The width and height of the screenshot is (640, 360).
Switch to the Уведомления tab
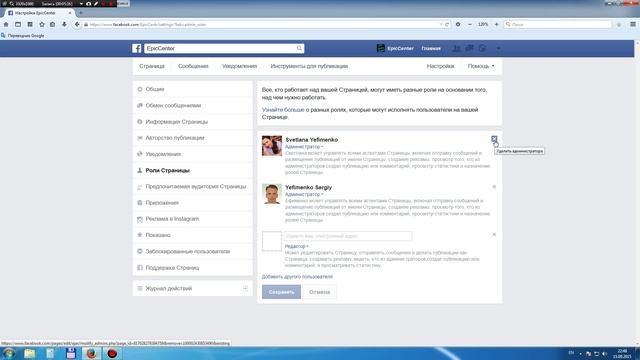coord(240,66)
